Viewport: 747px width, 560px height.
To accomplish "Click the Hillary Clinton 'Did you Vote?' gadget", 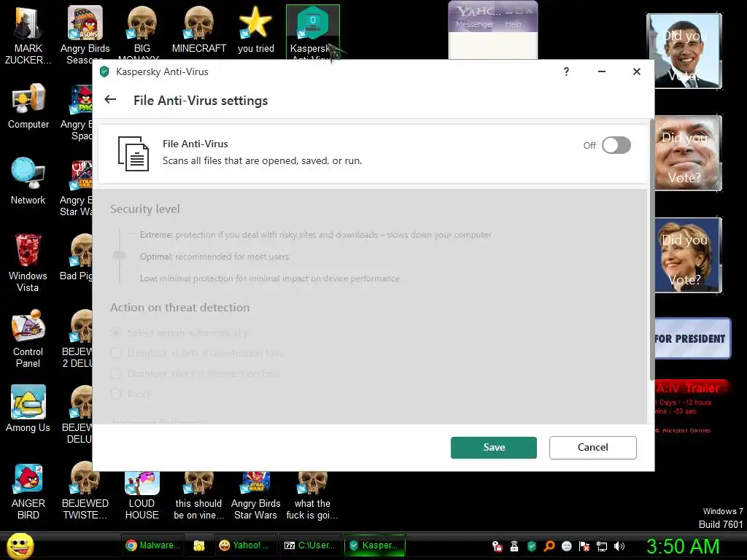I will (688, 255).
